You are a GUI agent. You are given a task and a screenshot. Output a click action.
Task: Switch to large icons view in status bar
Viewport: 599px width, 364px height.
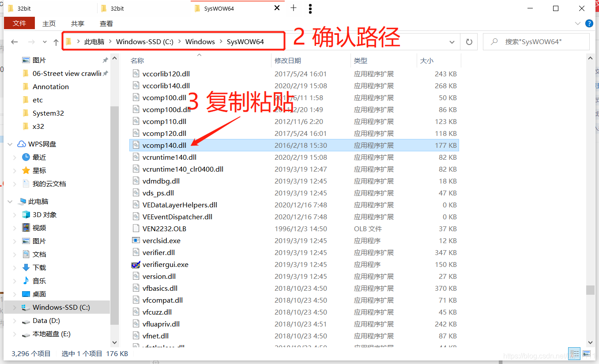click(586, 353)
